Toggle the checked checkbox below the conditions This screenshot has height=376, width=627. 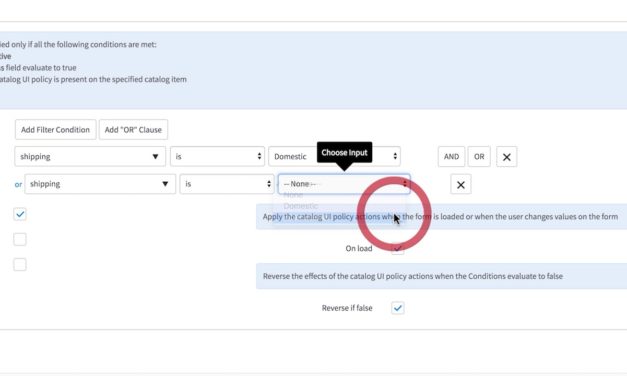coord(20,214)
